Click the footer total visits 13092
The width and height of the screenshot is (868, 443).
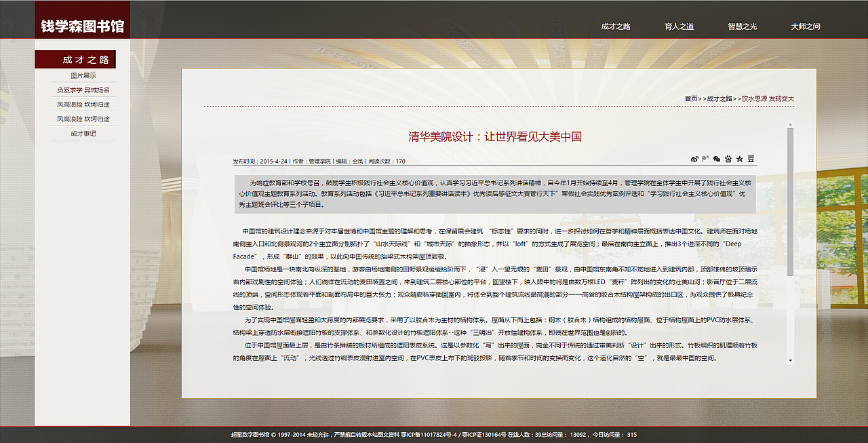[x=577, y=435]
